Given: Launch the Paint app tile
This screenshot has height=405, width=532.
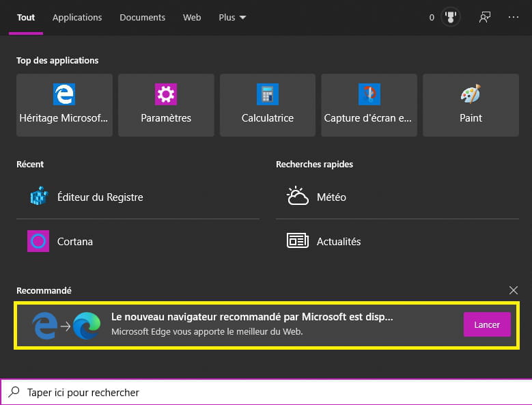Looking at the screenshot, I should click(471, 105).
